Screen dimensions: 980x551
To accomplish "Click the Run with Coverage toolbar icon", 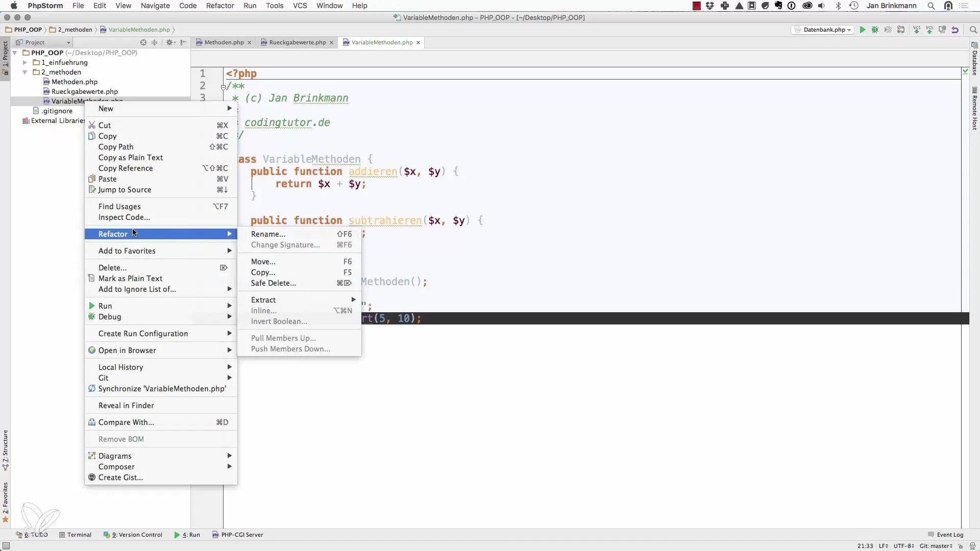I will 888,30.
